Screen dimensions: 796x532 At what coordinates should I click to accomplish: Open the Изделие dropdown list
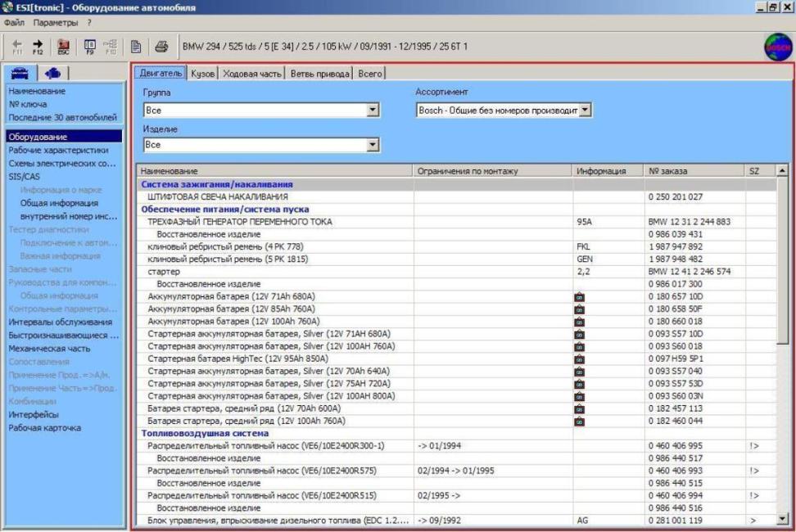point(373,145)
